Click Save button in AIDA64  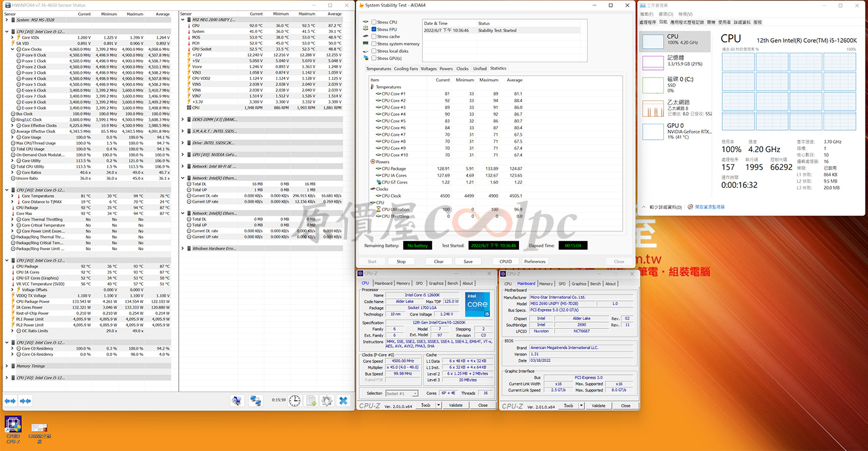coord(468,261)
